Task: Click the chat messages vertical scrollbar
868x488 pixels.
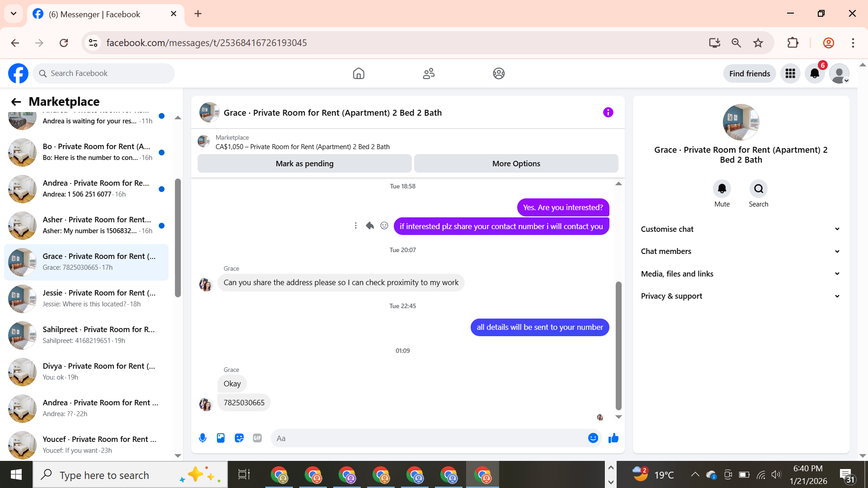Action: tap(618, 346)
